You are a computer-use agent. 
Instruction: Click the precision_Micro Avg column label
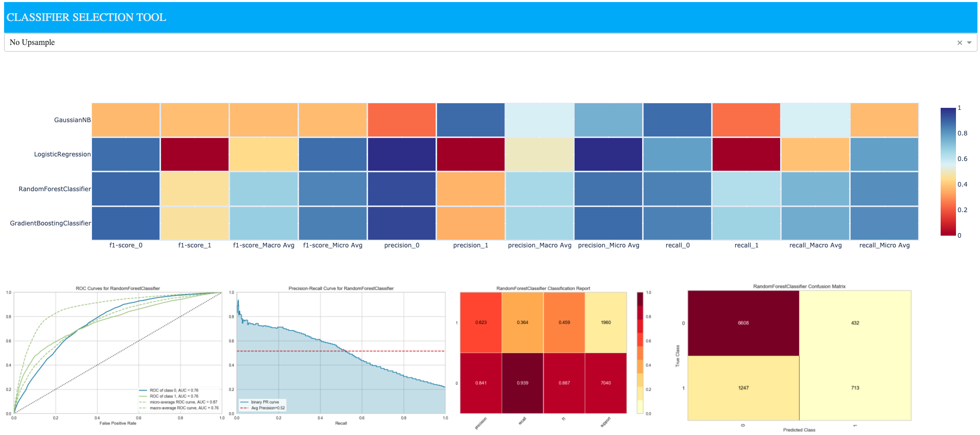pos(609,245)
